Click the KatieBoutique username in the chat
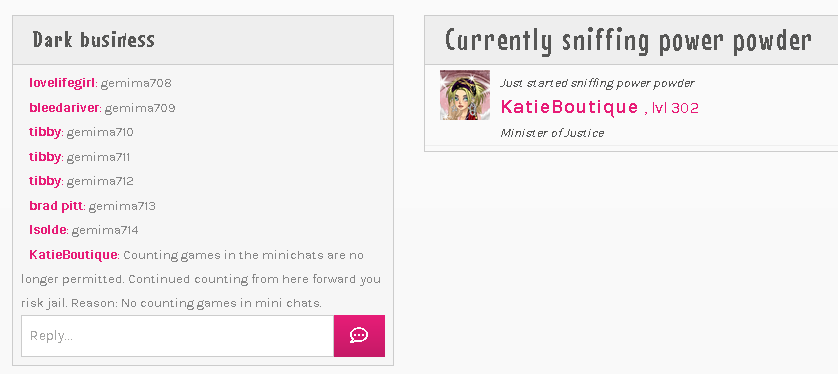The image size is (838, 374). (x=73, y=255)
